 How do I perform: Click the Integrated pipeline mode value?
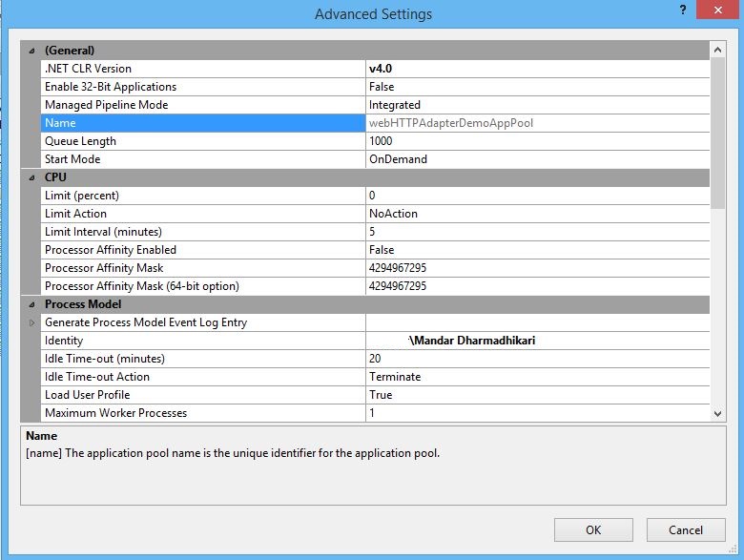538,105
